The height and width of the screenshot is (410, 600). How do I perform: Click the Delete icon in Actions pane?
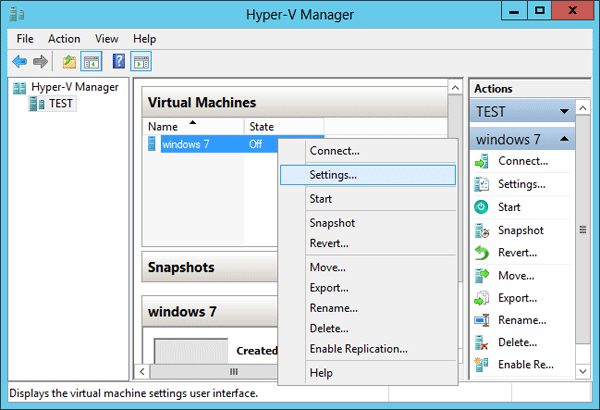pos(482,343)
